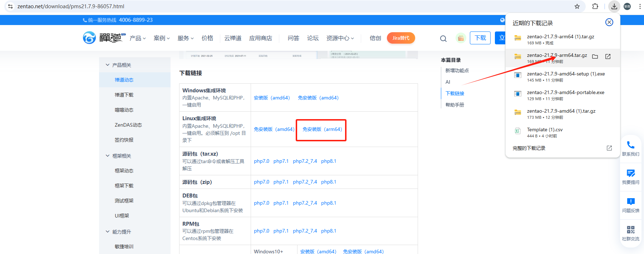Click the 下载 button in header

coord(480,38)
